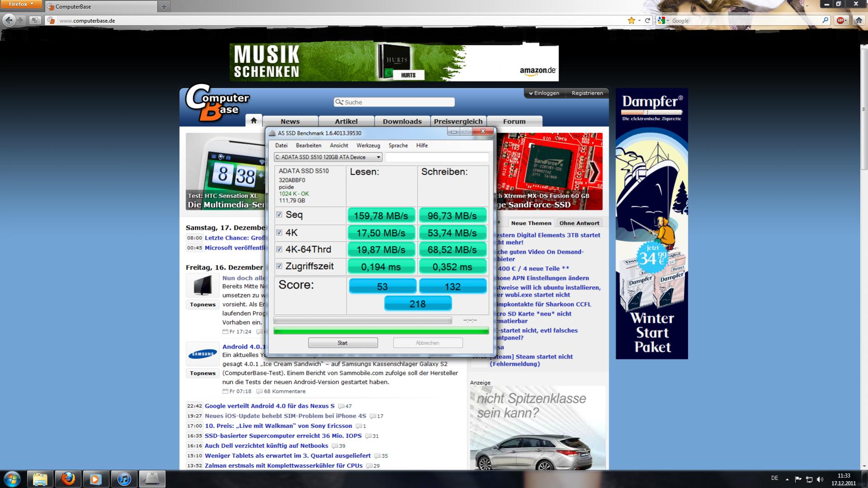This screenshot has width=868, height=488.
Task: Open iTunes from taskbar
Action: (x=124, y=479)
